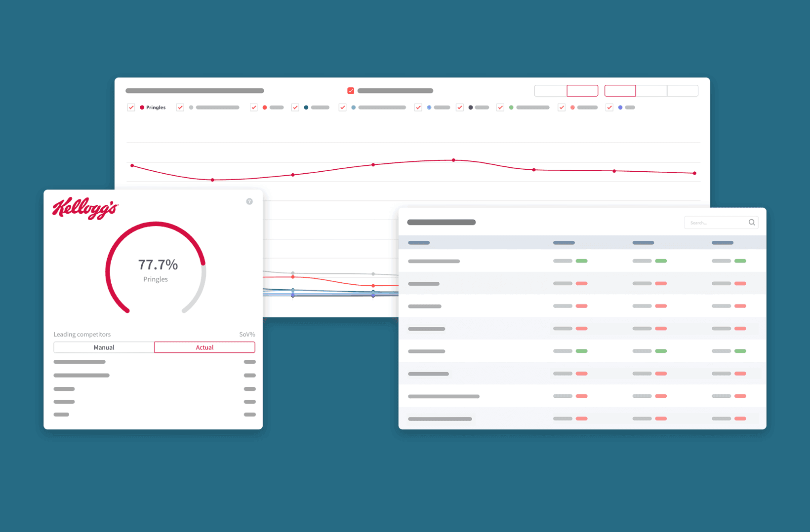
Task: Focus the Search input field
Action: [x=715, y=223]
